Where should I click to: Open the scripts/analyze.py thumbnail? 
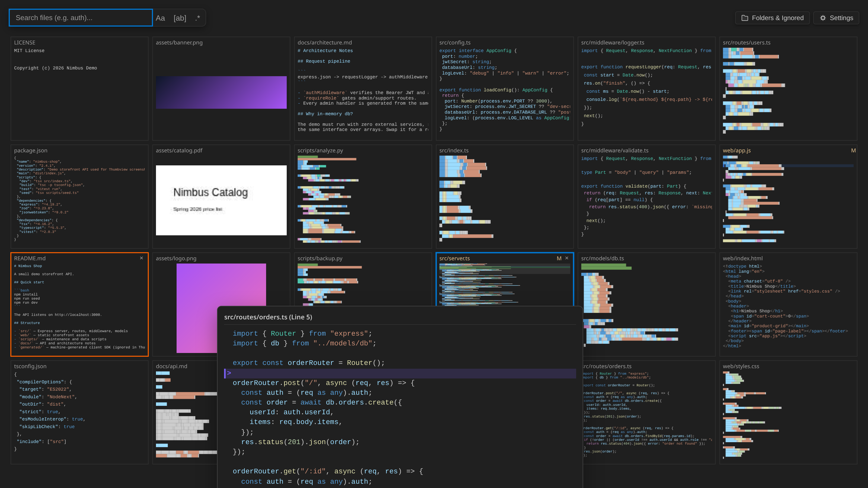[363, 197]
